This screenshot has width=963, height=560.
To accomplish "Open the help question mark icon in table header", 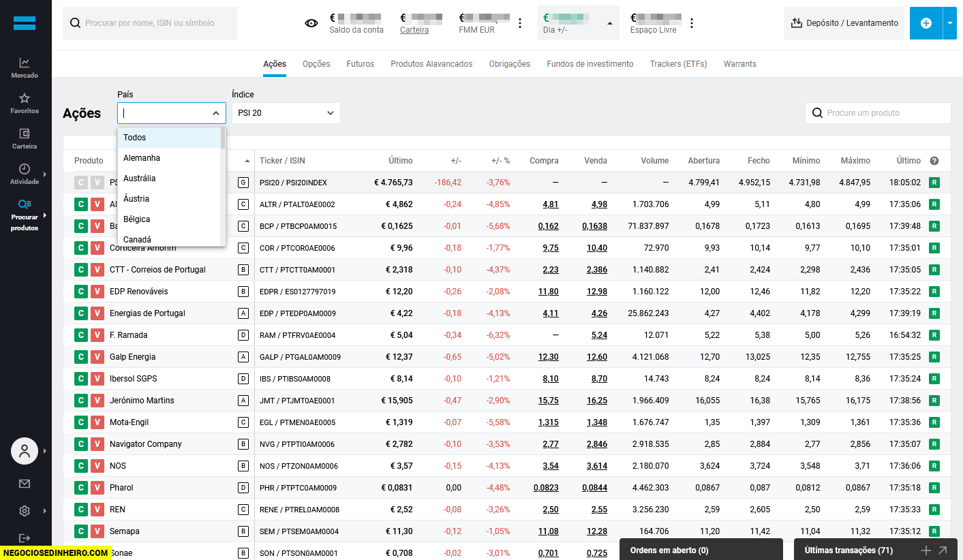I will (x=934, y=161).
